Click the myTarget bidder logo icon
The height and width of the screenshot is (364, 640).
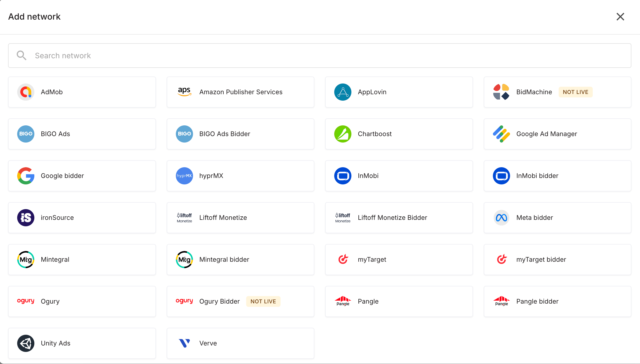point(501,259)
